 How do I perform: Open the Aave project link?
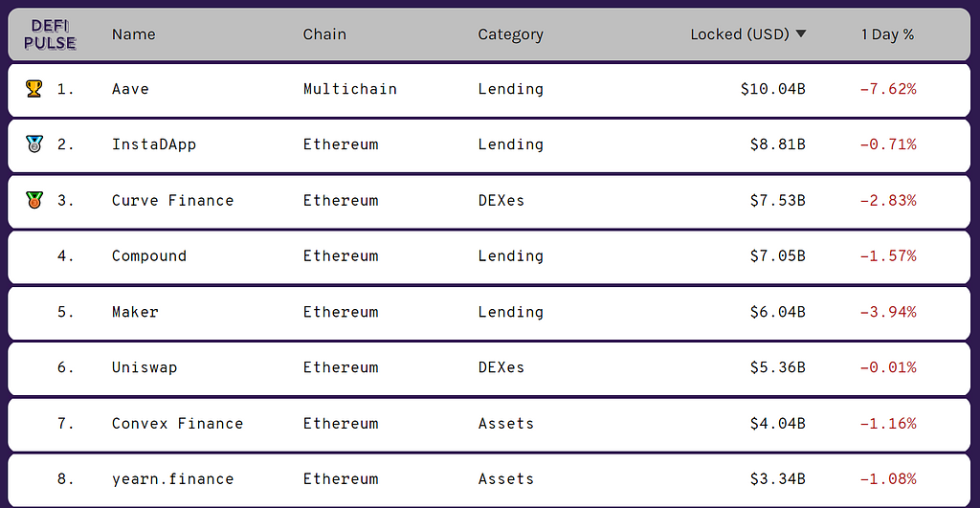point(130,89)
